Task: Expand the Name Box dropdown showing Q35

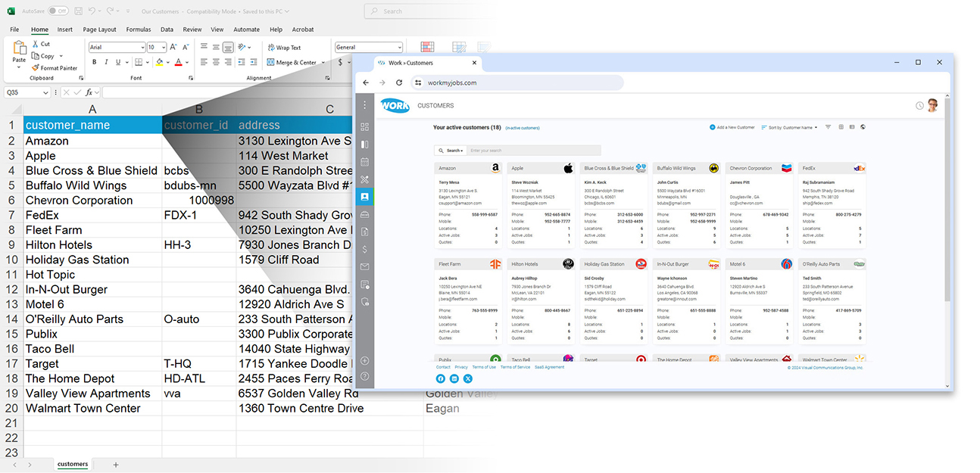Action: click(46, 92)
